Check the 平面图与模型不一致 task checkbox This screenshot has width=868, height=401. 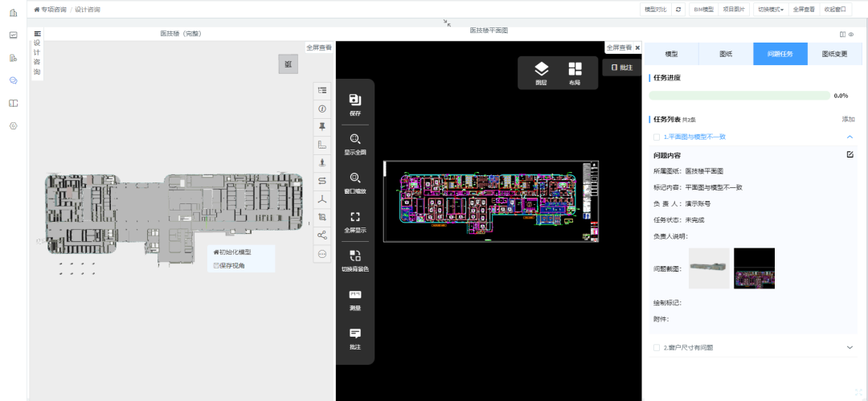tap(657, 137)
